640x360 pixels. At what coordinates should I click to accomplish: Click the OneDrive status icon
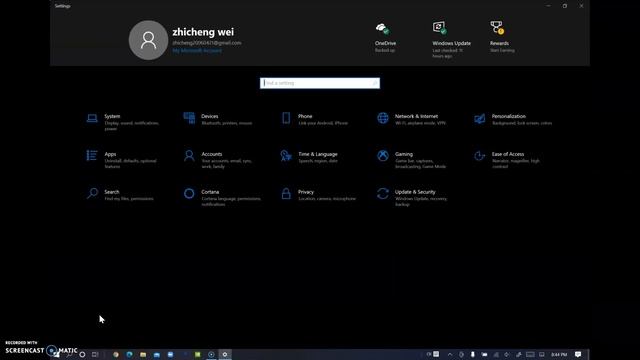[382, 28]
